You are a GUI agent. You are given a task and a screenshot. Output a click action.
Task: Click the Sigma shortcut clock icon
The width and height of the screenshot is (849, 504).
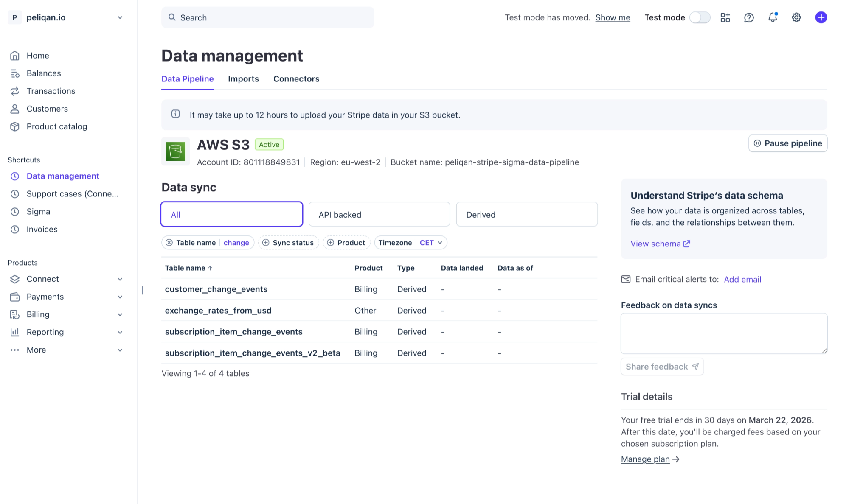pos(15,212)
